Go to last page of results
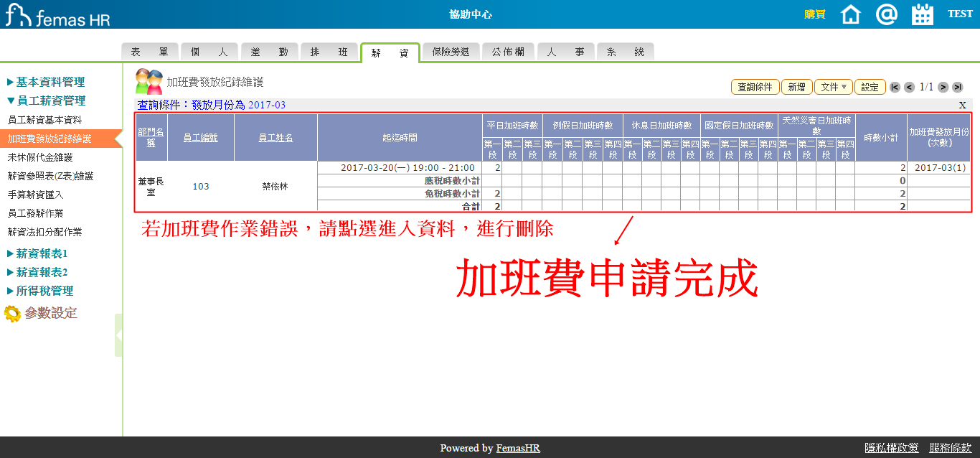 click(x=958, y=87)
